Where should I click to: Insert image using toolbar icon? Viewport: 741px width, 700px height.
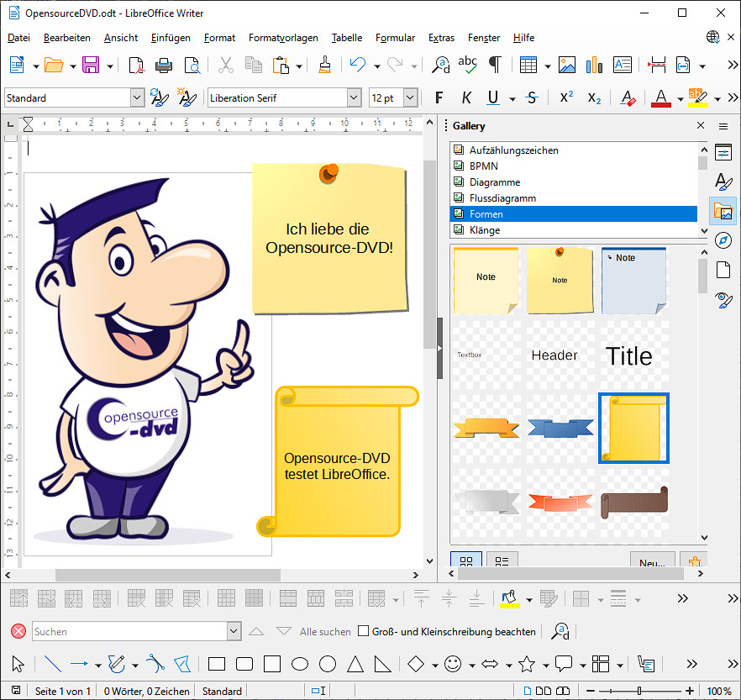pos(567,66)
